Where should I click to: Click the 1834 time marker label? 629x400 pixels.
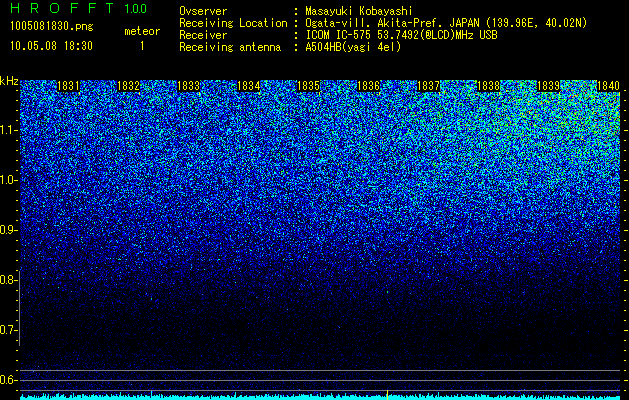249,86
